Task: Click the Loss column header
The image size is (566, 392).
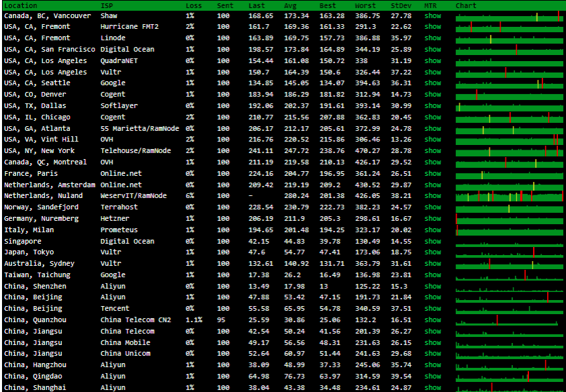Action: pyautogui.click(x=193, y=6)
